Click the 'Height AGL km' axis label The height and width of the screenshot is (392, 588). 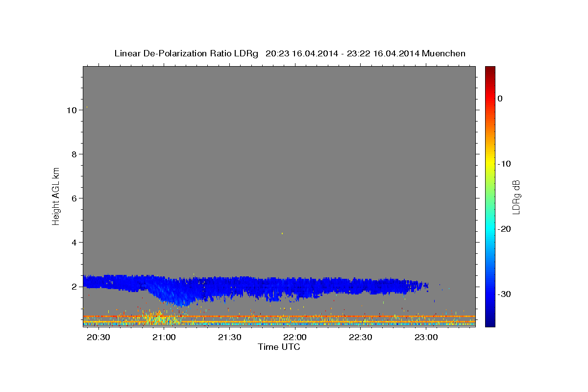pos(56,196)
